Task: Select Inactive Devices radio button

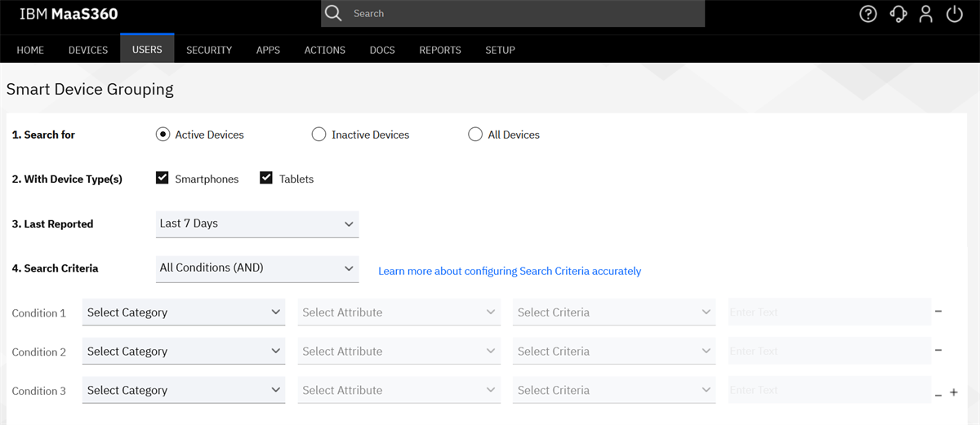Action: tap(318, 135)
